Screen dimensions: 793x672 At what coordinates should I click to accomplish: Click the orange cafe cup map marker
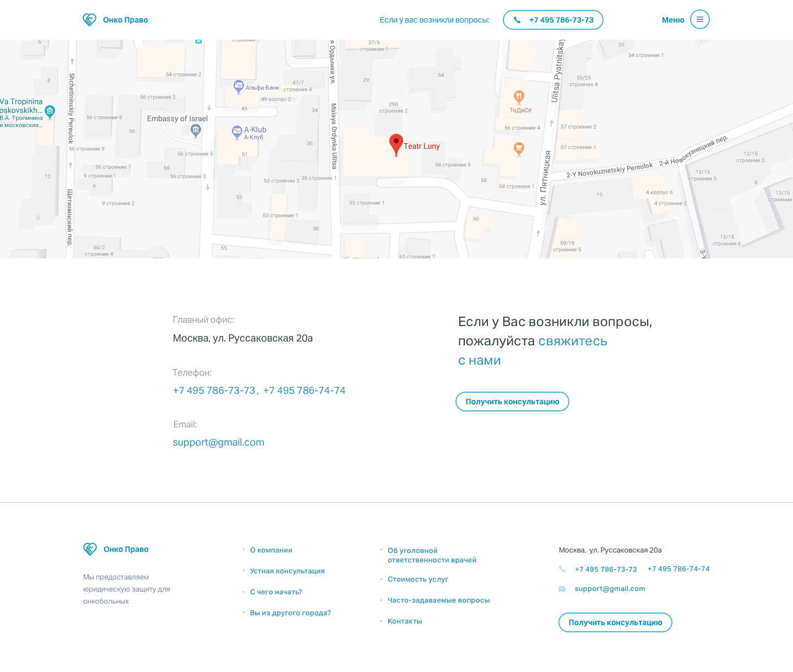519,149
